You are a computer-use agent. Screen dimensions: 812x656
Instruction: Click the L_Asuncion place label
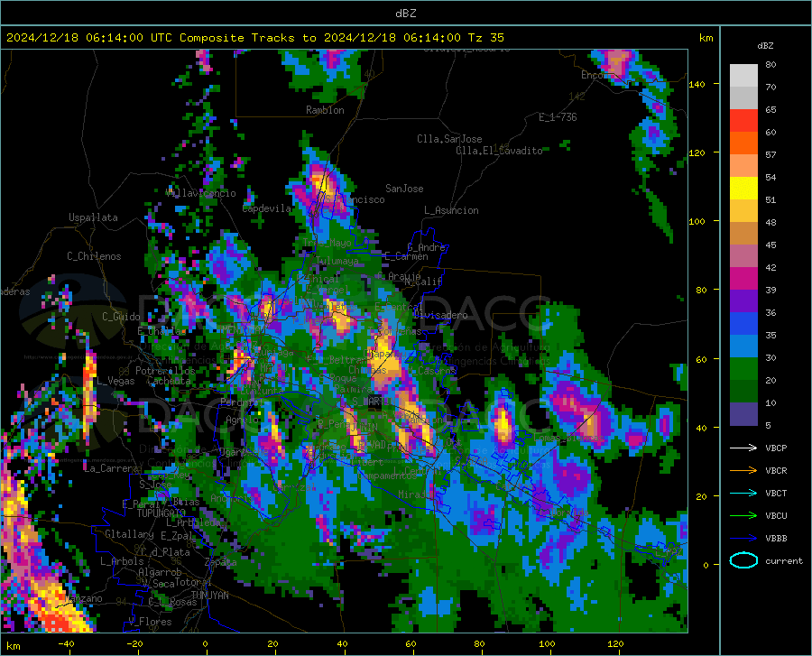tap(451, 210)
